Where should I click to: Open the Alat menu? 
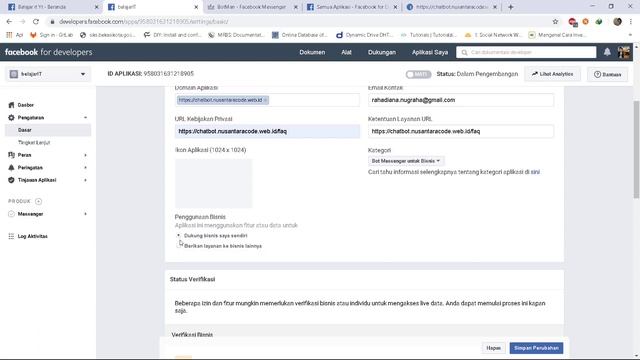tap(347, 52)
